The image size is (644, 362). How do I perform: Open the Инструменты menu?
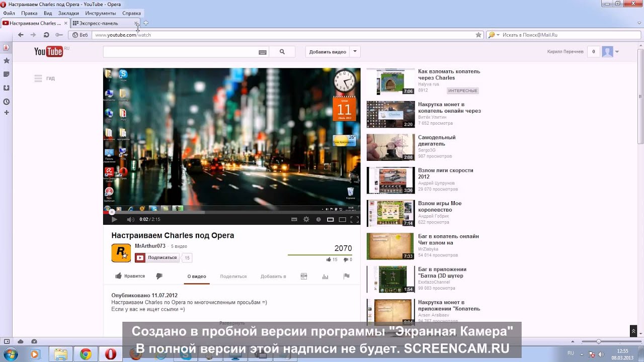click(101, 13)
